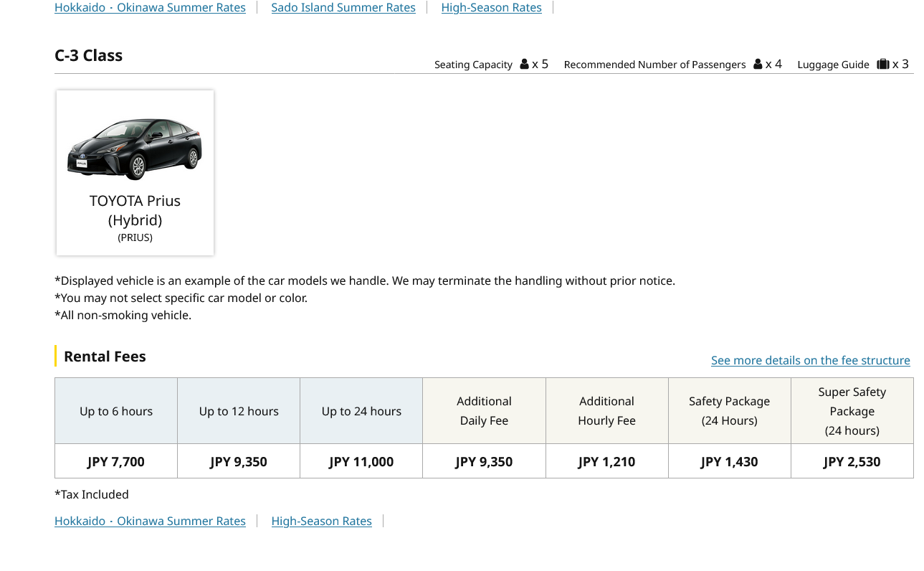
Task: Click the Additional Hourly Fee column header
Action: pos(606,411)
